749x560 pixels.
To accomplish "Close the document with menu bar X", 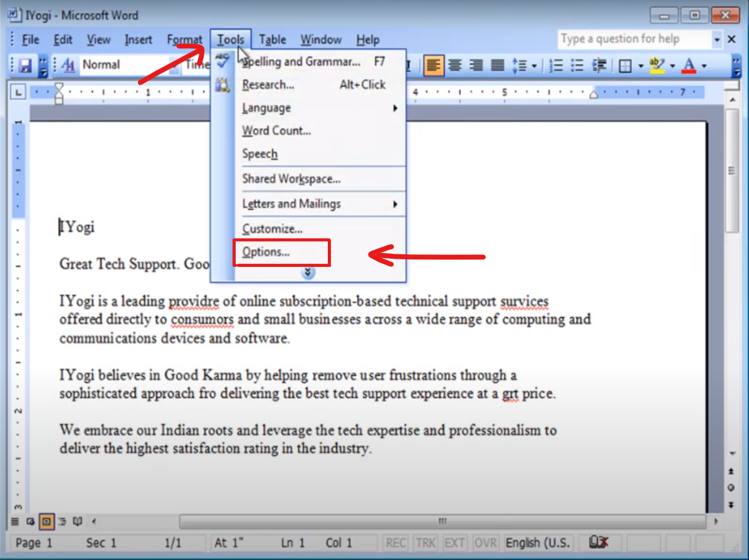I will 732,39.
